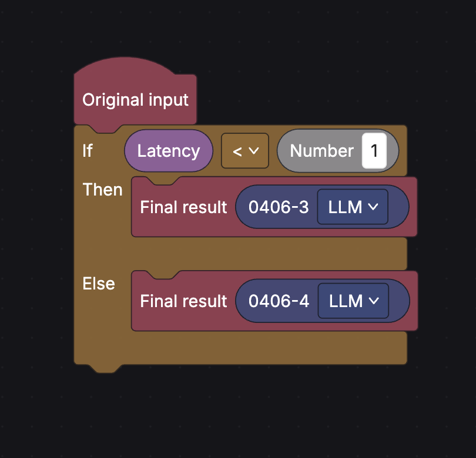This screenshot has height=458, width=476.
Task: Click the chevron arrow in the Else branch LLM selector
Action: click(374, 301)
